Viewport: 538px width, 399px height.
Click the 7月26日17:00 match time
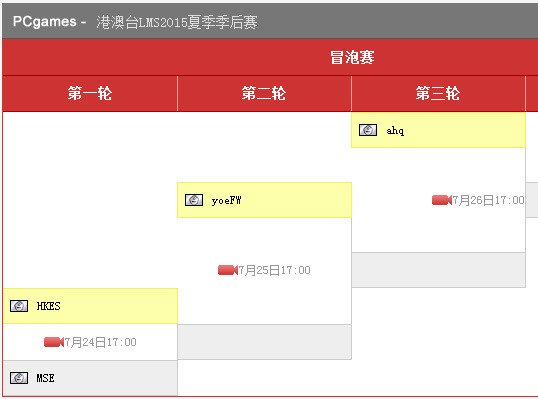(x=488, y=200)
